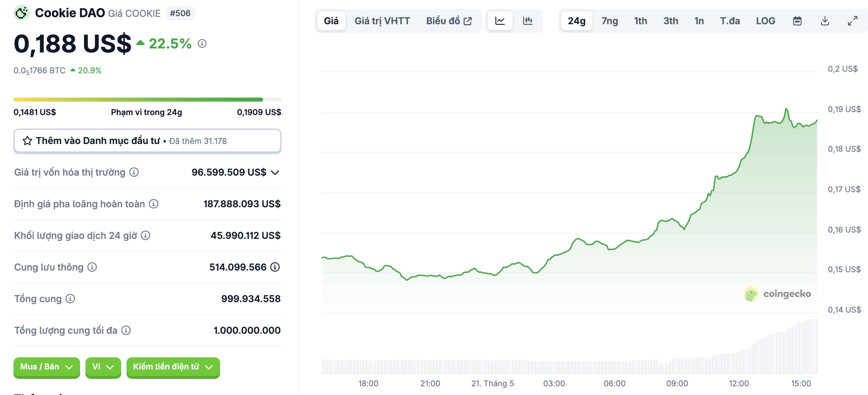Toggle LOG scale on chart
Screen dimensions: 868x395
click(765, 21)
